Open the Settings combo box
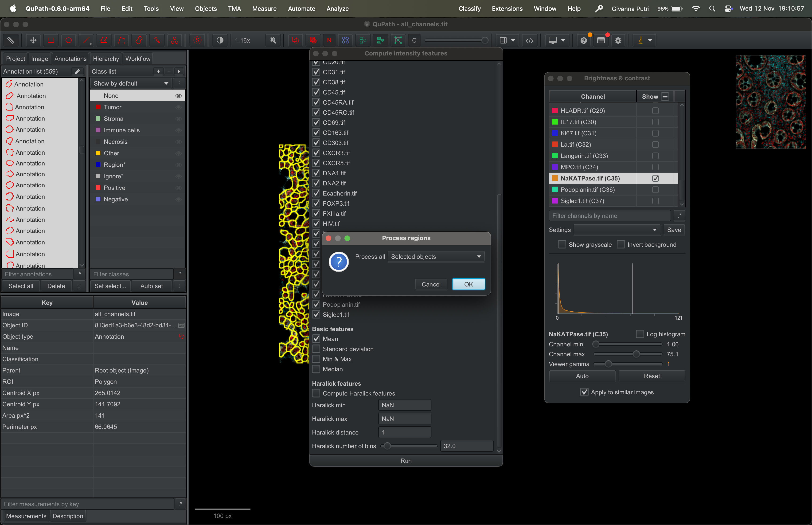 tap(617, 230)
